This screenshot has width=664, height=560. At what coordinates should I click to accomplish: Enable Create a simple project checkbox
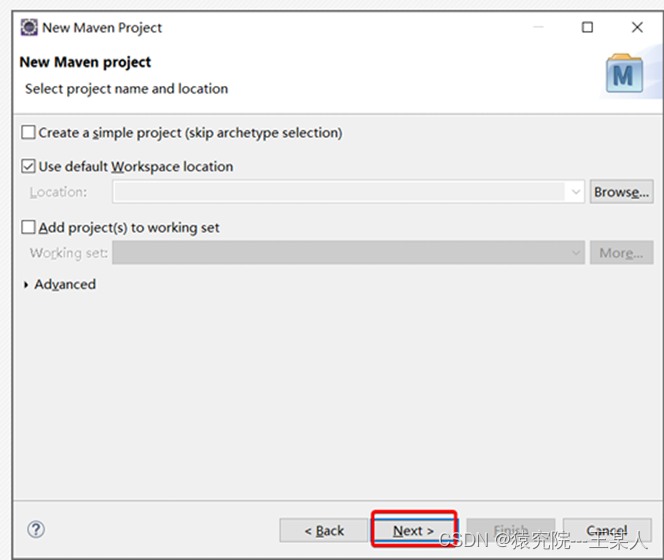pos(28,132)
